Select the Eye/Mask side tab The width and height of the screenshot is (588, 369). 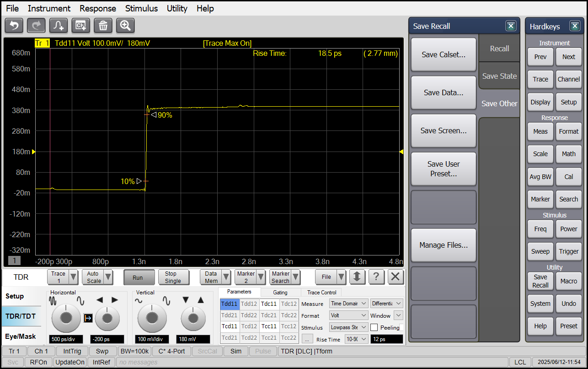(x=21, y=336)
